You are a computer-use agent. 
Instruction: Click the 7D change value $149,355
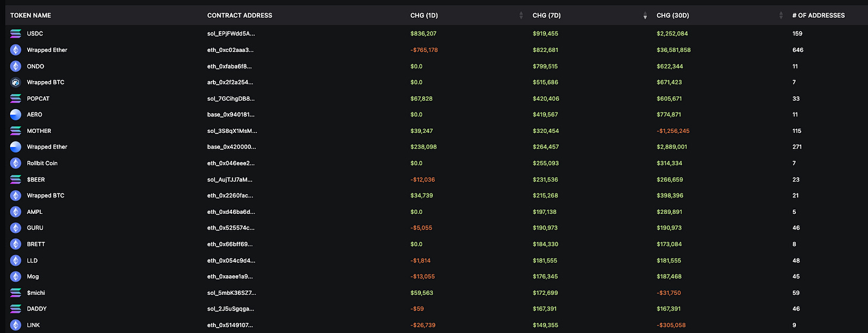pos(545,325)
